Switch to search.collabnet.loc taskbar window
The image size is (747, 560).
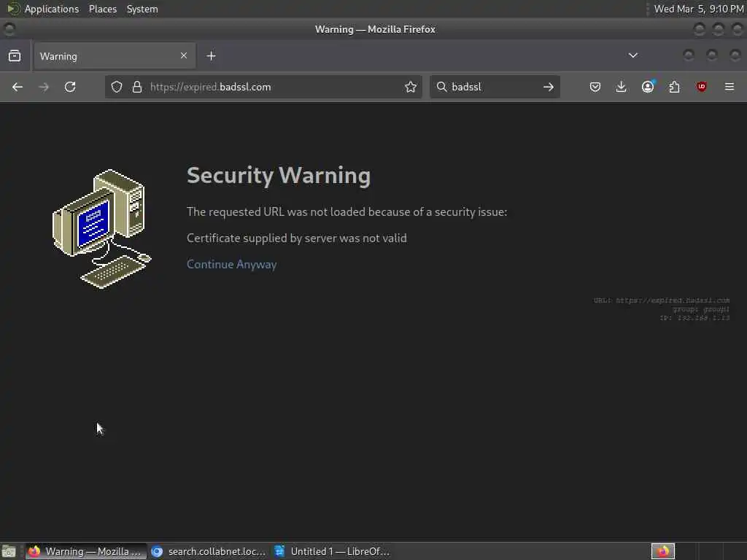click(209, 551)
